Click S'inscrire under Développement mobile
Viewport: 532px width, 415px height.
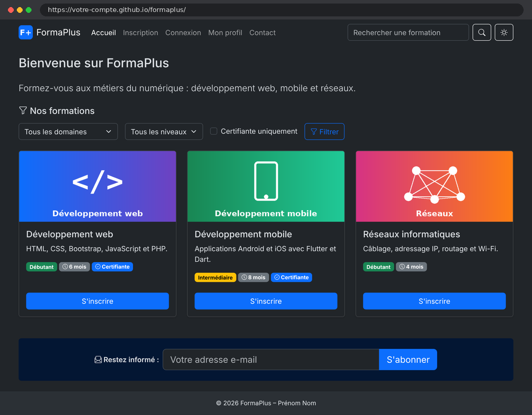(x=266, y=301)
